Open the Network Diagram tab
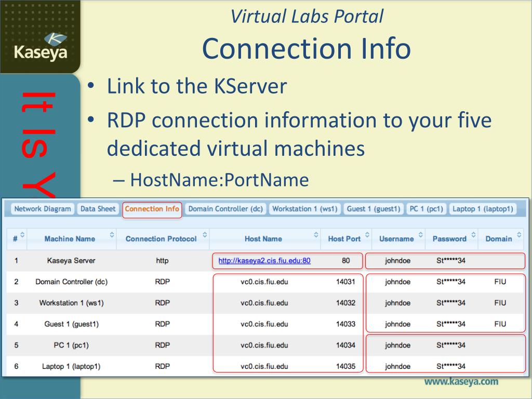 (43, 209)
